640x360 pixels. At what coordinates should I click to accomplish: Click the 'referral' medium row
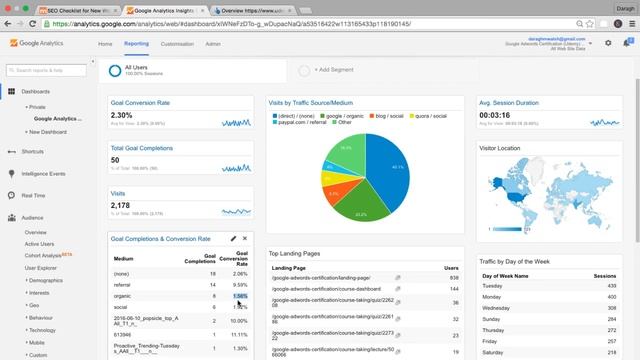(x=180, y=285)
